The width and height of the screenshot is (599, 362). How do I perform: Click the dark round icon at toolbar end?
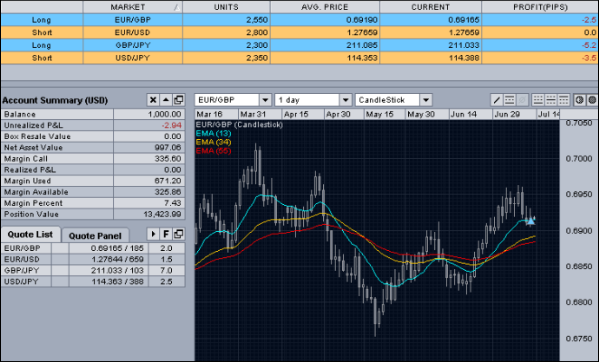[593, 100]
